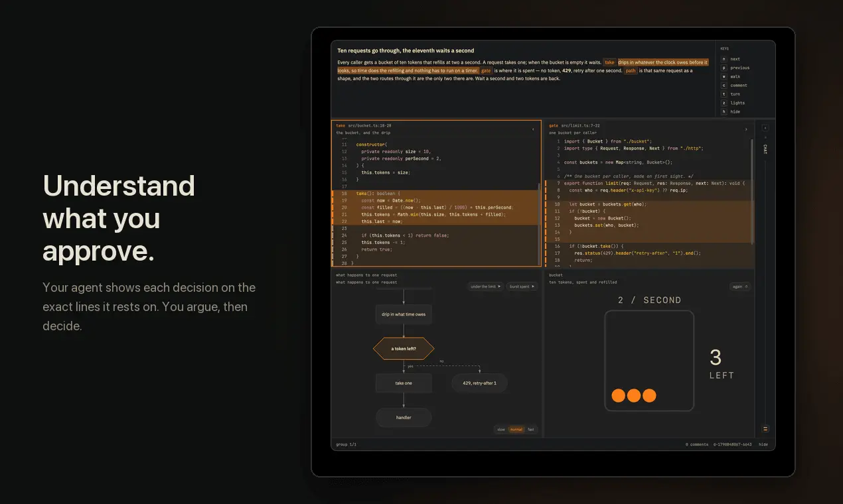843x504 pixels.
Task: Open the vertical CHAT tab
Action: coord(765,149)
